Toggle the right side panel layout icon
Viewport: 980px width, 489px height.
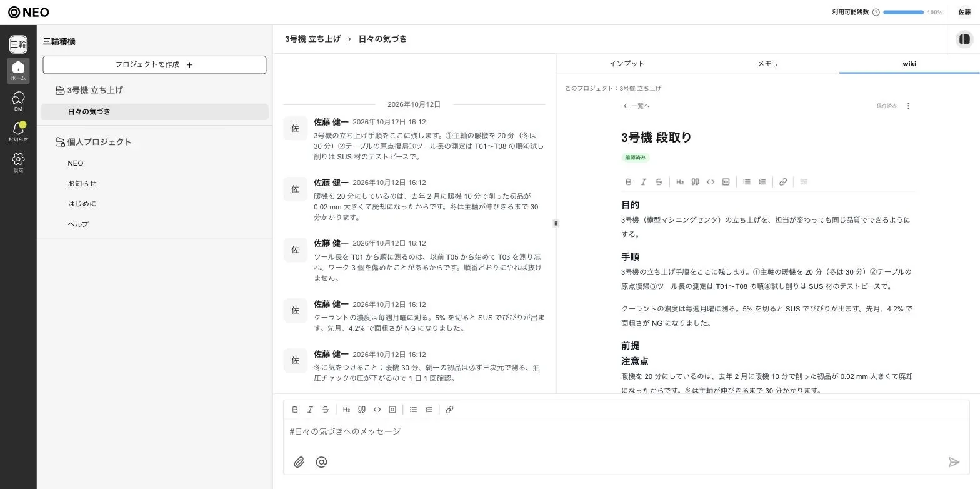[x=964, y=39]
